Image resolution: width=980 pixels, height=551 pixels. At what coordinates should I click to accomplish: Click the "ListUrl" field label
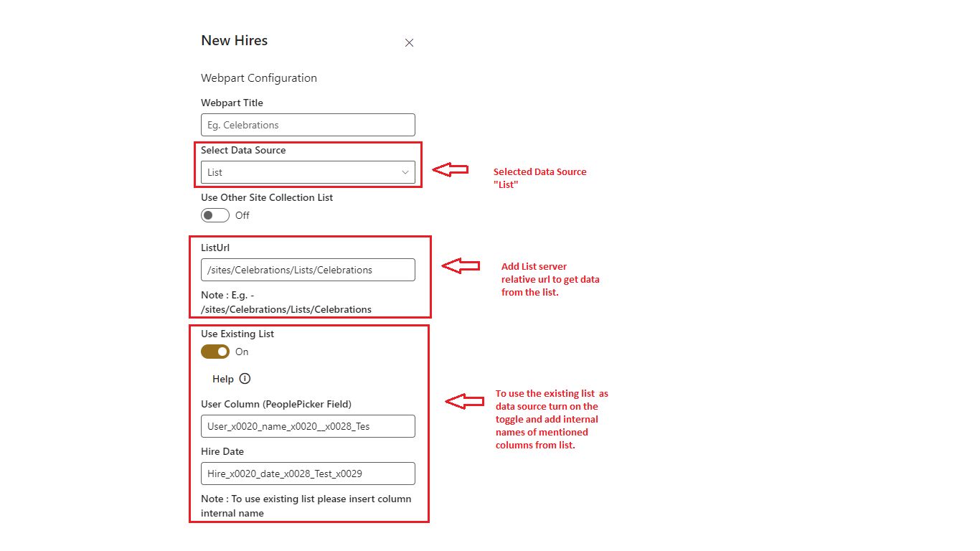click(215, 248)
